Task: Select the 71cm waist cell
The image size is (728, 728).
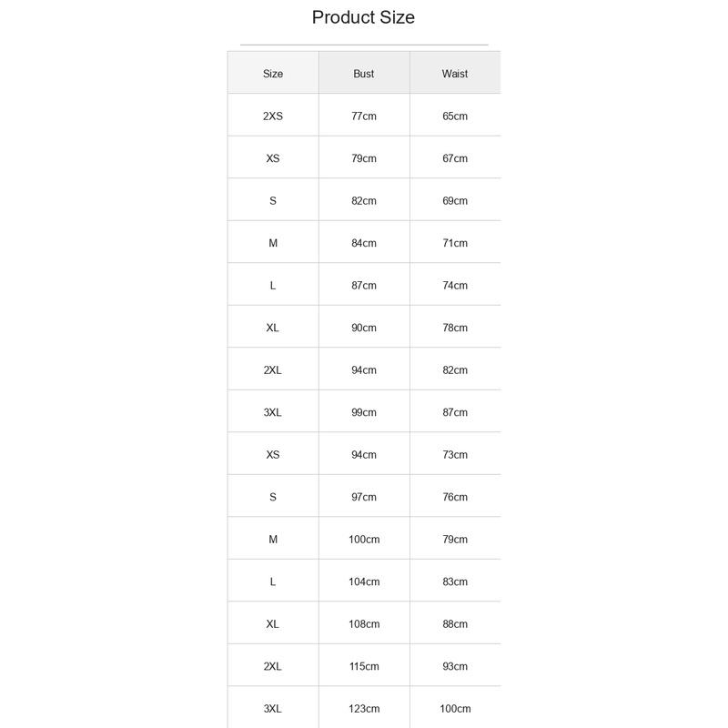Action: click(455, 243)
